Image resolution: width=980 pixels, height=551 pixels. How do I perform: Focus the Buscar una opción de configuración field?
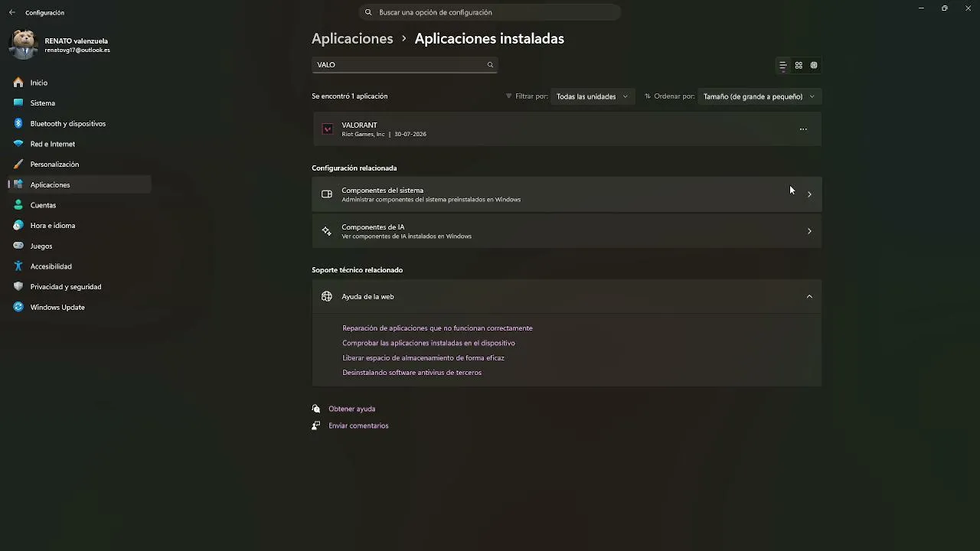(490, 12)
